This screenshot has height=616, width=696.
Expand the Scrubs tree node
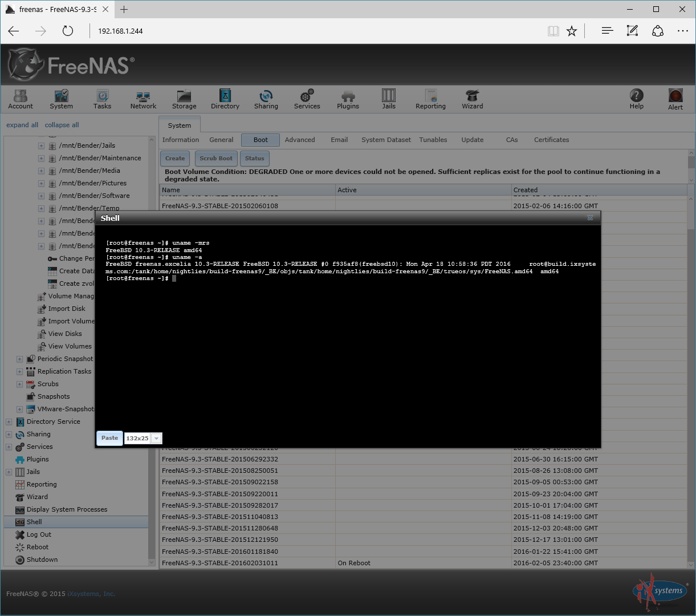pyautogui.click(x=19, y=384)
